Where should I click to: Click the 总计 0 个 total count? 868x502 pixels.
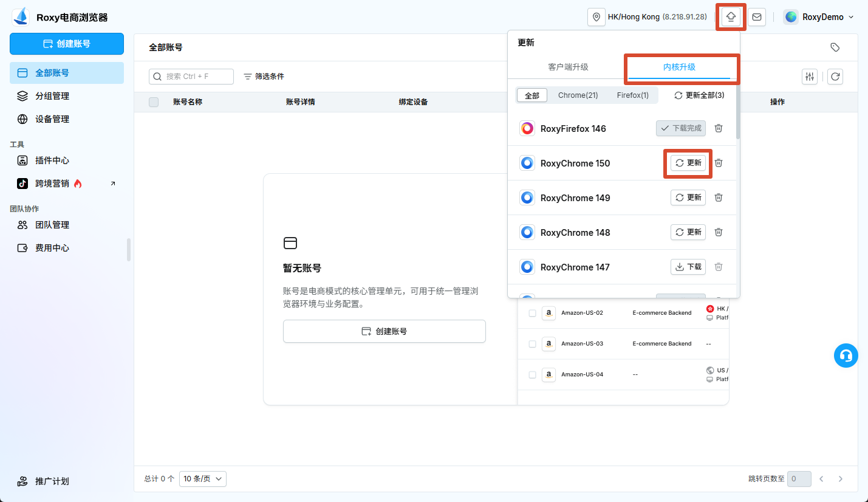click(x=159, y=479)
